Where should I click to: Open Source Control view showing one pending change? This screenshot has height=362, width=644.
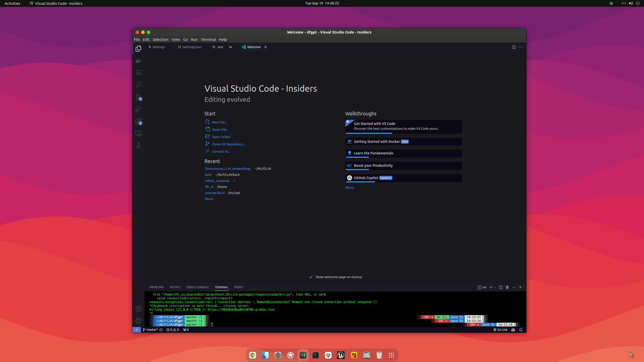(x=138, y=97)
